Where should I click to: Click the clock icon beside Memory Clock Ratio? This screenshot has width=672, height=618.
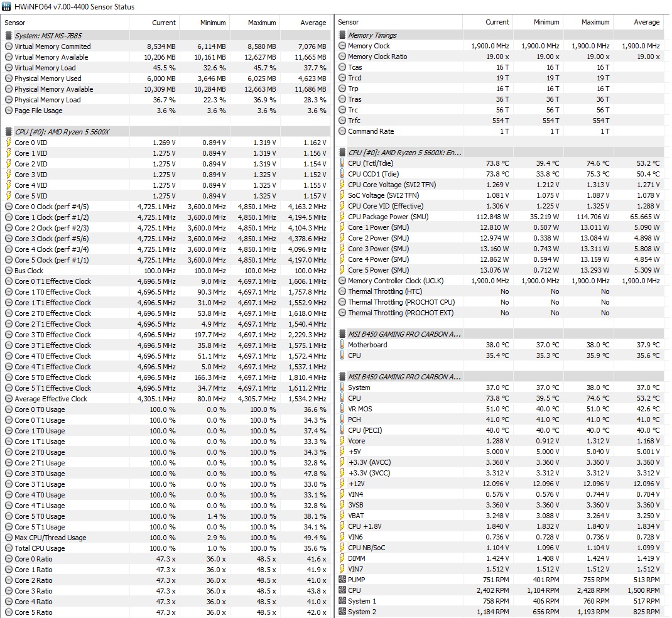point(342,56)
